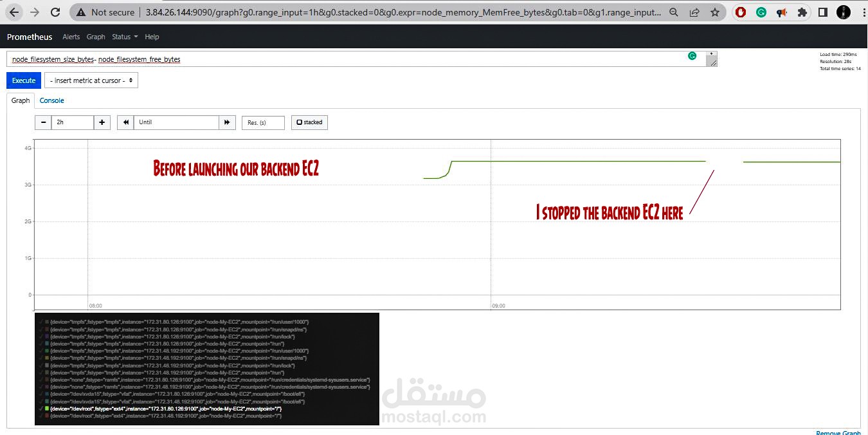This screenshot has width=868, height=435.
Task: Toggle the browser side panel icon
Action: 823,12
